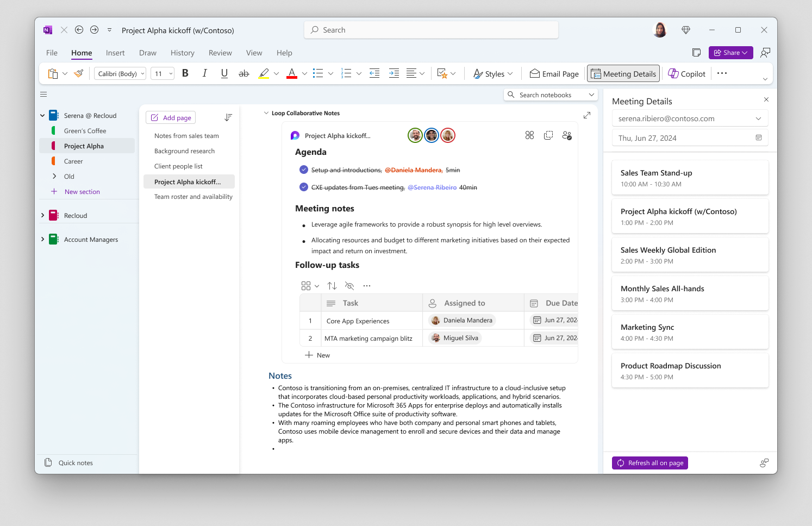Screen dimensions: 812x526
Task: Click the Format Painter brush icon
Action: pos(79,73)
